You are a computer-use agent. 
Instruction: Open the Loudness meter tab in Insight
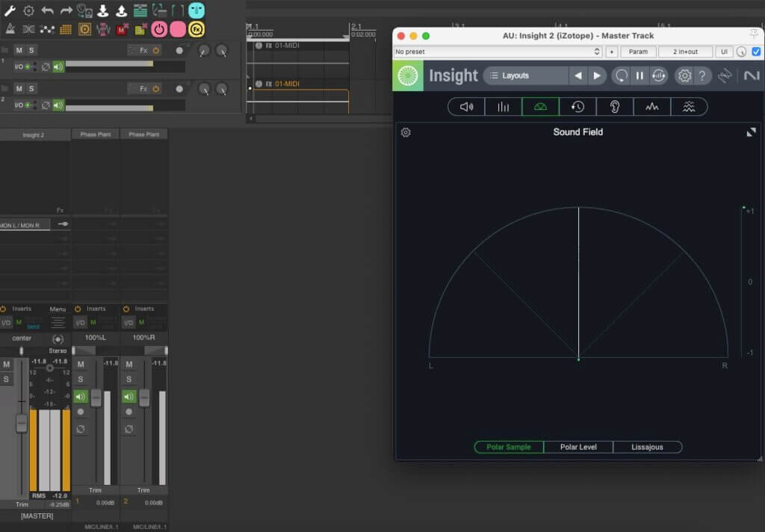(466, 107)
